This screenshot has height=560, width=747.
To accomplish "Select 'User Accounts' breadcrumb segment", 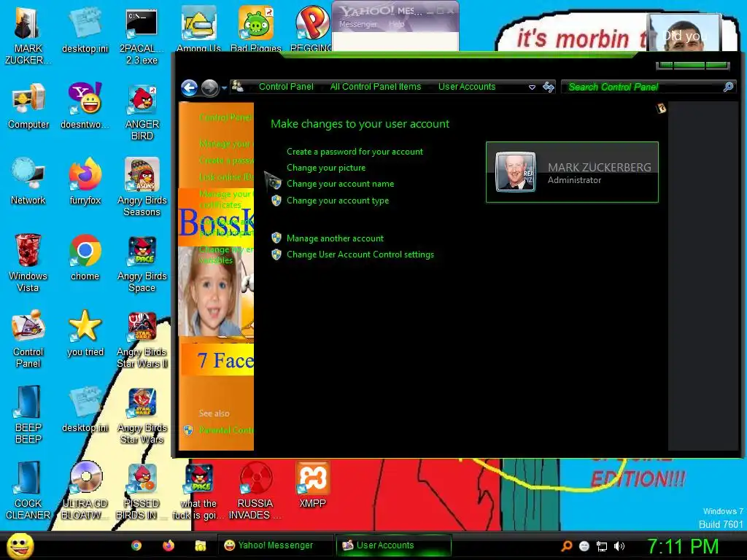I will click(x=467, y=87).
